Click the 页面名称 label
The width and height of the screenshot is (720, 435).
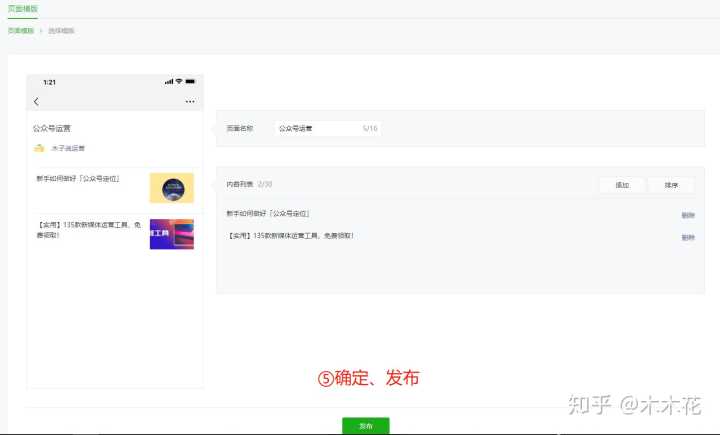click(240, 128)
